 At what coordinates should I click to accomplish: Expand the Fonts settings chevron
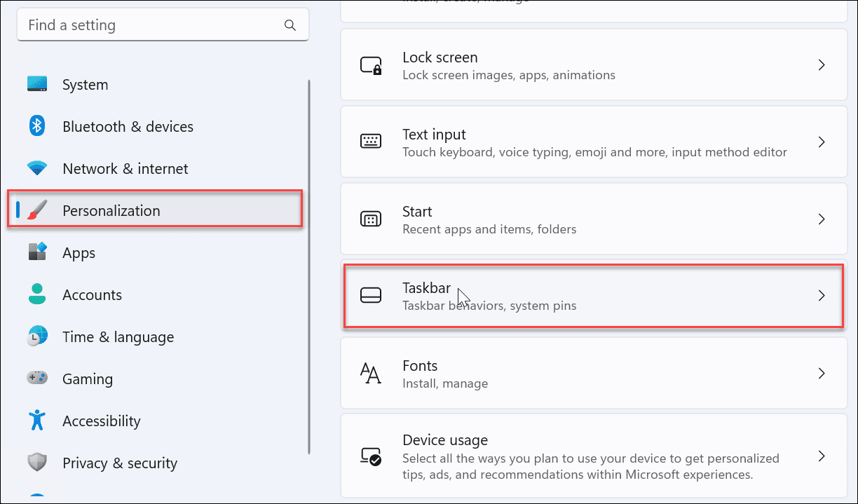click(x=822, y=373)
